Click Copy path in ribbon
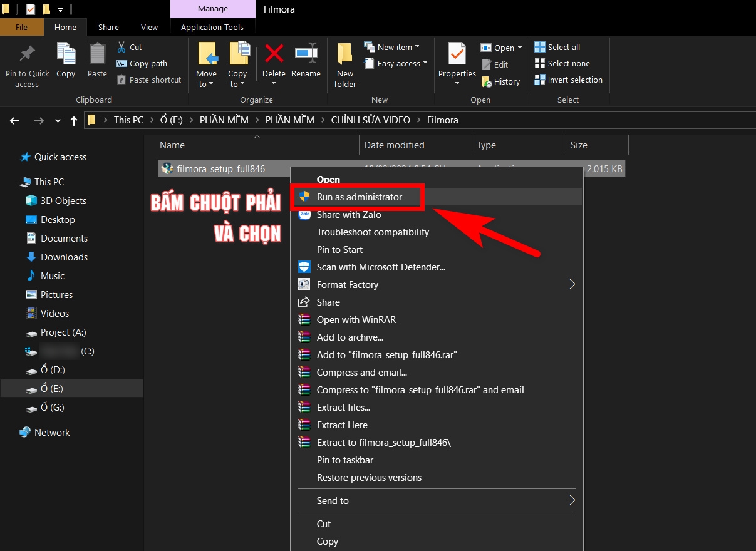This screenshot has width=756, height=551. [142, 63]
